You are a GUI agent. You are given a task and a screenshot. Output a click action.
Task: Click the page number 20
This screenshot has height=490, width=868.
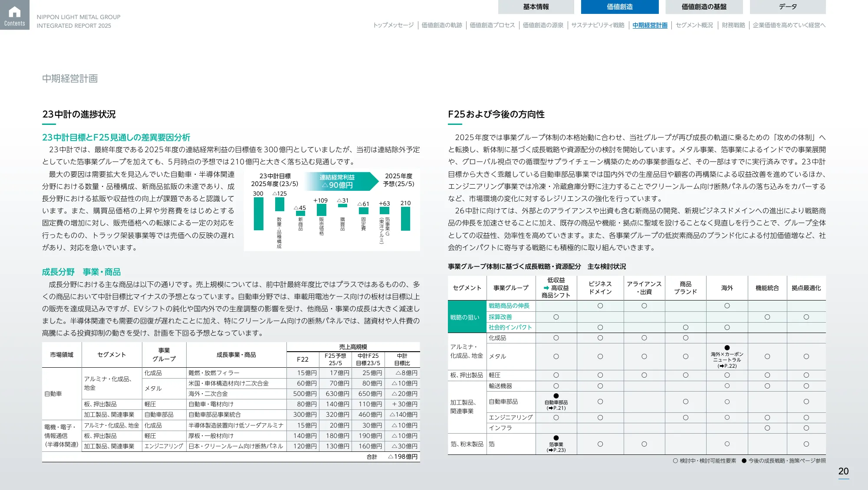pyautogui.click(x=843, y=471)
